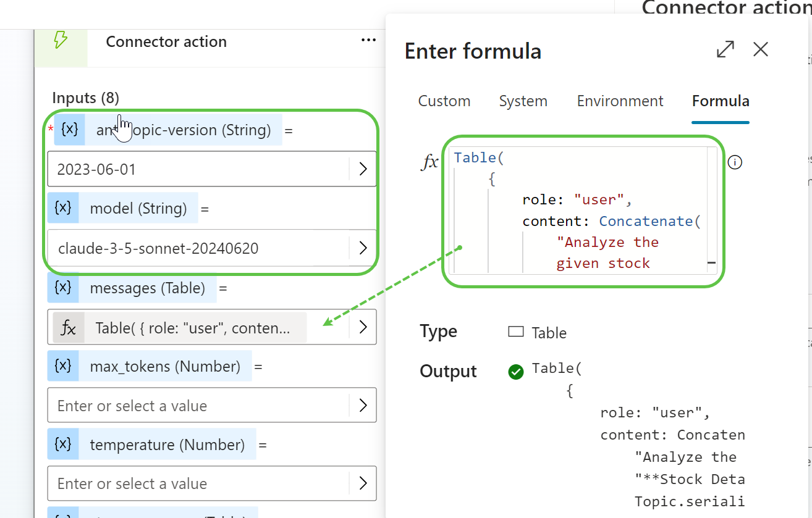
Task: Expand options for the 2023-06-01 value
Action: (x=363, y=169)
